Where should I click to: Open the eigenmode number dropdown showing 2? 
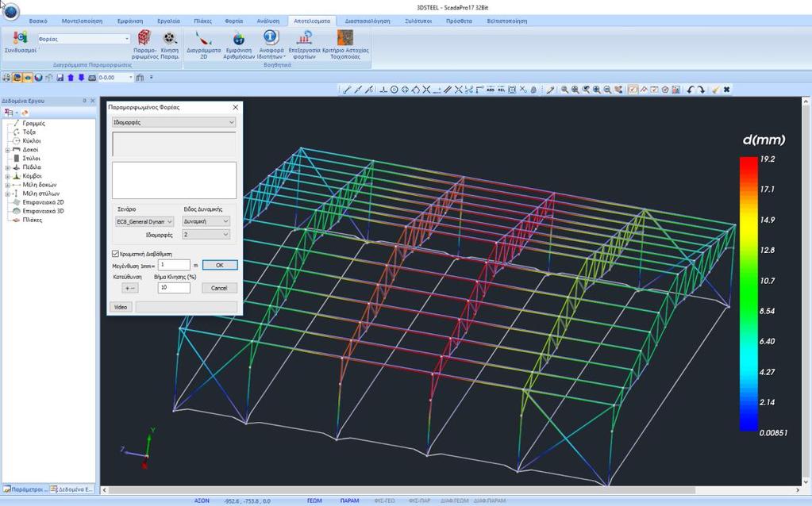coord(206,235)
